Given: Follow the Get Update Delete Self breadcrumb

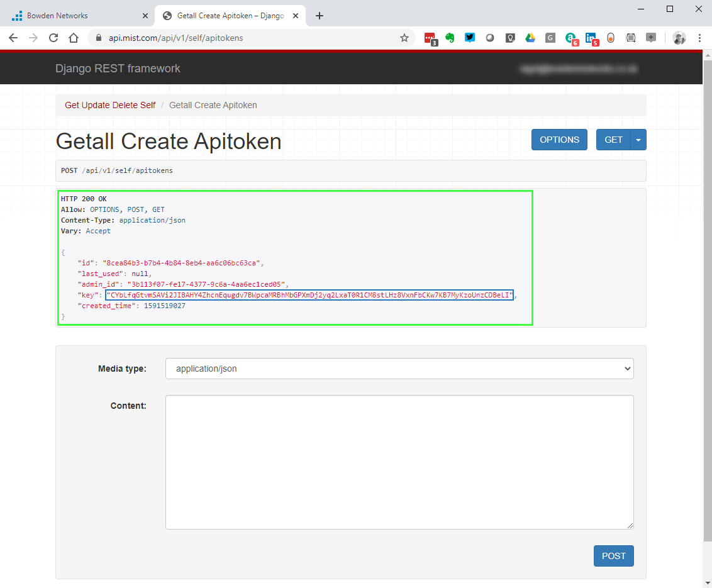Looking at the screenshot, I should 110,106.
